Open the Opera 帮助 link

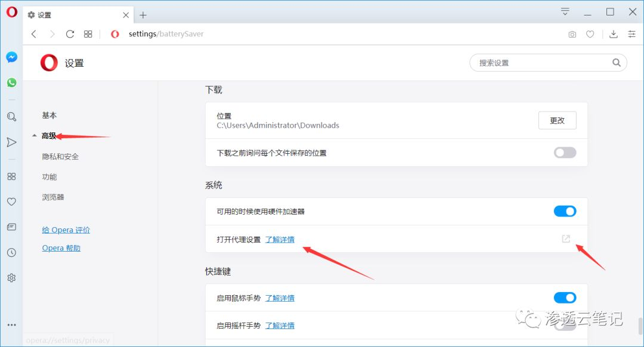click(61, 248)
